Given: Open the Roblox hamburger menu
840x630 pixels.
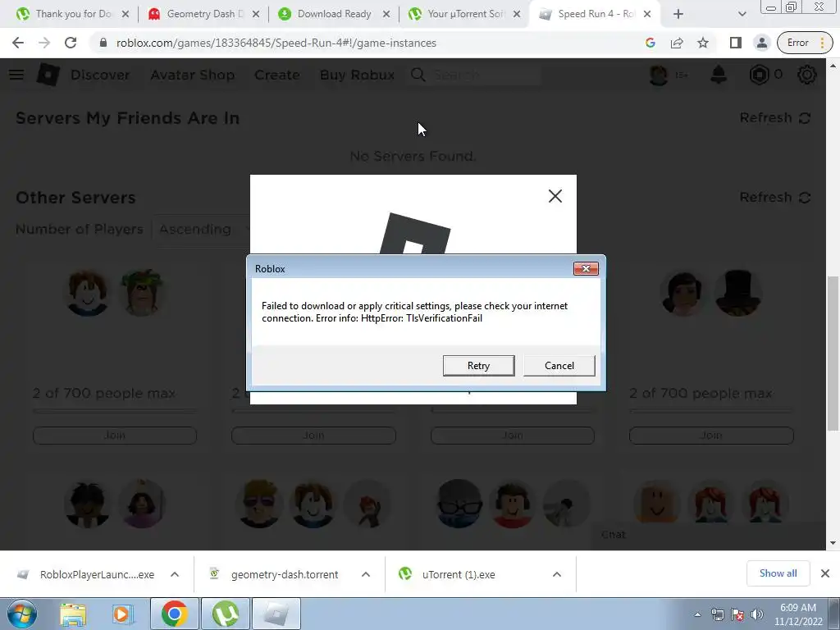Looking at the screenshot, I should (x=16, y=75).
